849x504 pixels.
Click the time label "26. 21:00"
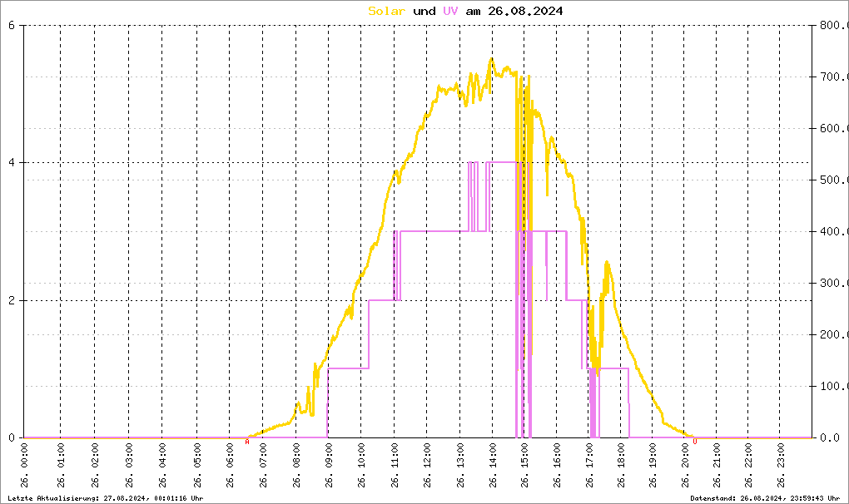pos(717,465)
